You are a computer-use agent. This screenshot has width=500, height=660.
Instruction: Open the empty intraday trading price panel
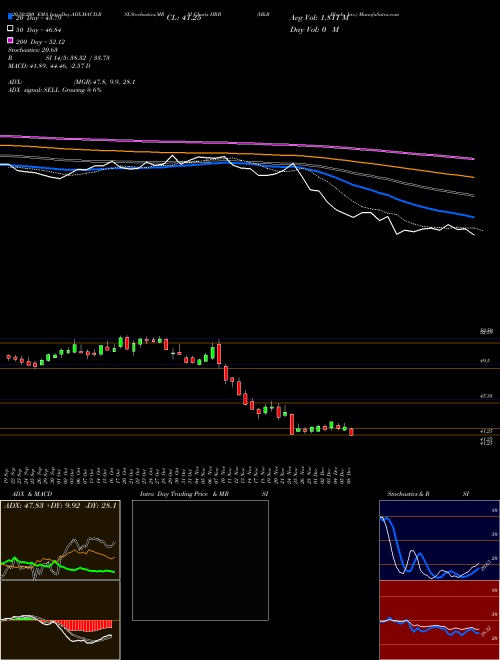click(200, 560)
